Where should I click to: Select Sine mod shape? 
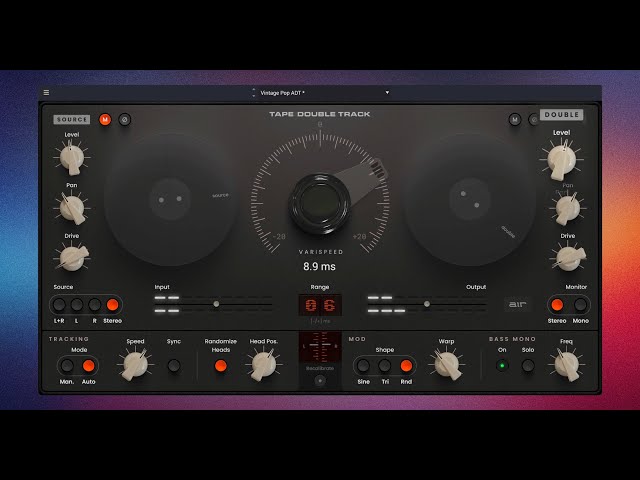coord(363,366)
